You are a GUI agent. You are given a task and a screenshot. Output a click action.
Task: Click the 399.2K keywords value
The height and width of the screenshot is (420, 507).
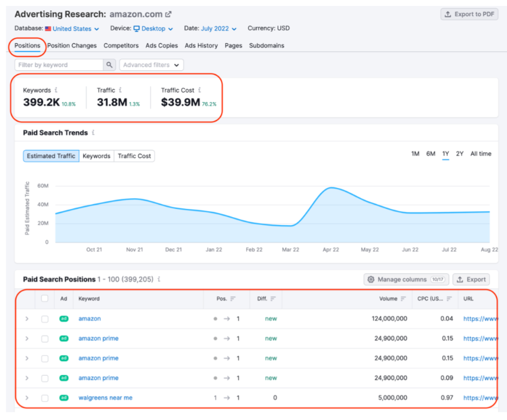tap(41, 102)
